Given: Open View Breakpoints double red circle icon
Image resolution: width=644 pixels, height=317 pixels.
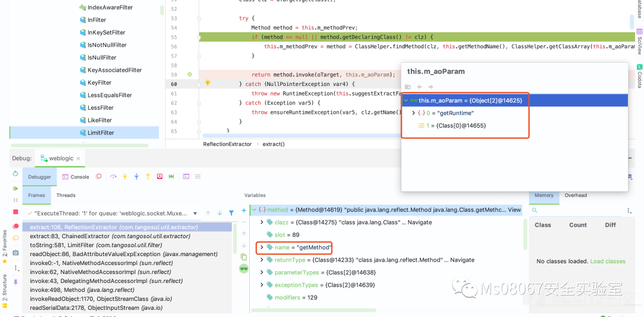Looking at the screenshot, I should click(x=16, y=226).
